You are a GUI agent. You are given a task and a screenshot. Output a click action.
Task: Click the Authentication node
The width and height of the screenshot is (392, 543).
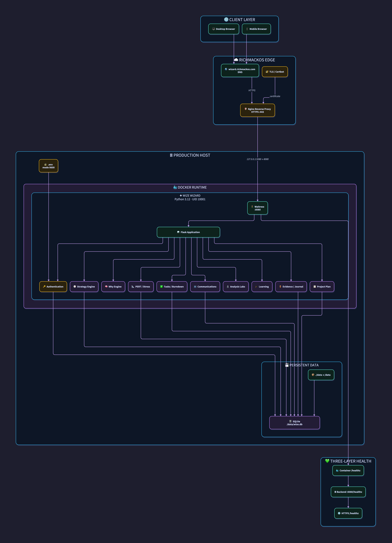pos(53,287)
